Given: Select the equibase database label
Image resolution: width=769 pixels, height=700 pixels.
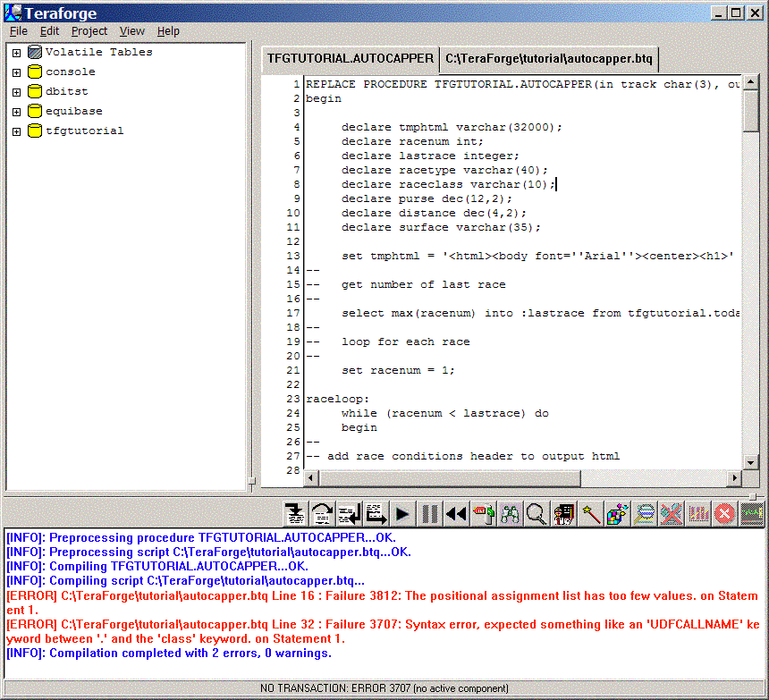Looking at the screenshot, I should (x=74, y=111).
